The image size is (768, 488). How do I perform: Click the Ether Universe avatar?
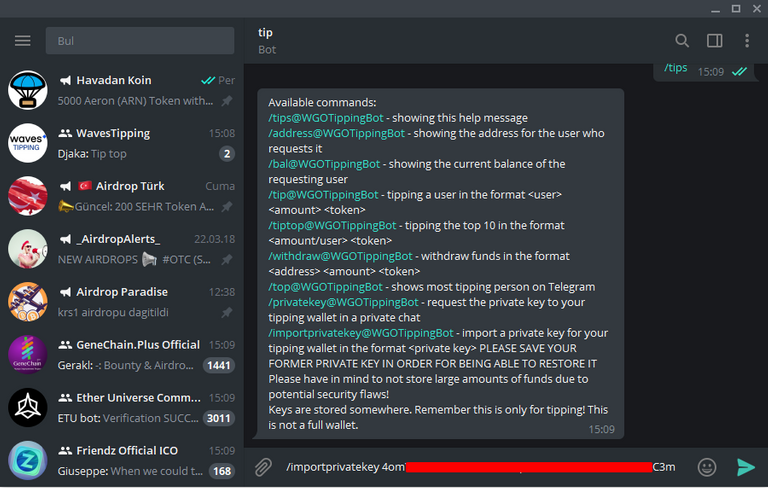pos(27,408)
